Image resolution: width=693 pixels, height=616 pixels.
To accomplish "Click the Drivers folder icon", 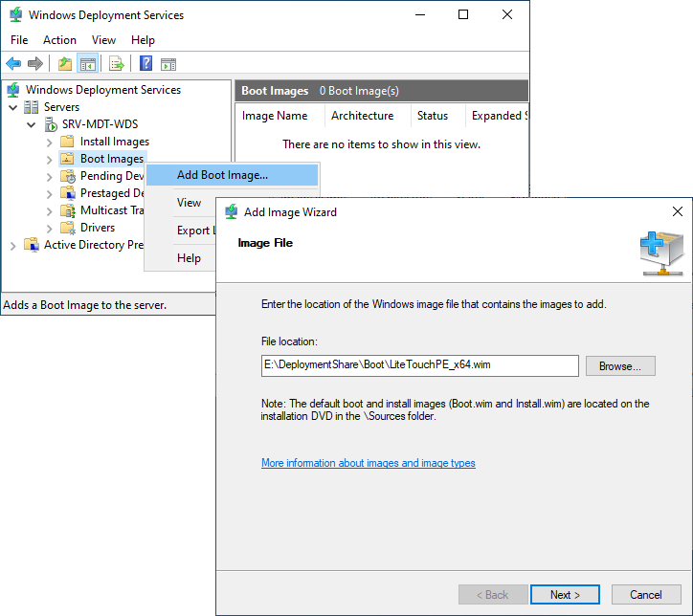I will click(68, 228).
